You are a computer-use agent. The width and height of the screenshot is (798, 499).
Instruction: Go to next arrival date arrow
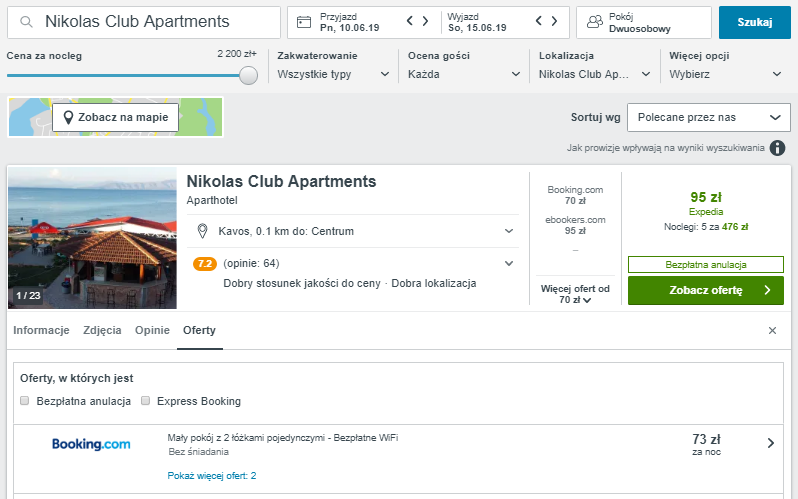[x=425, y=21]
